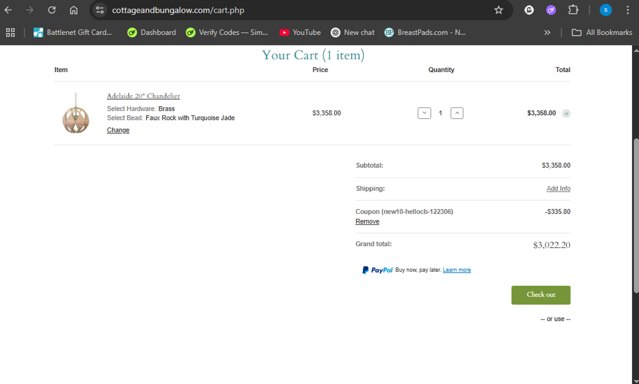Click the Your Cart (1 item) heading
This screenshot has width=639, height=384.
coord(313,55)
